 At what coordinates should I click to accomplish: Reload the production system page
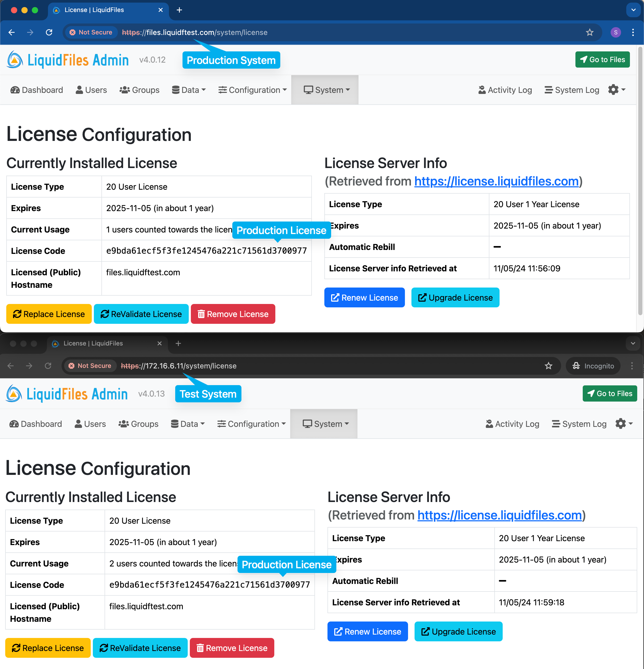pyautogui.click(x=49, y=32)
